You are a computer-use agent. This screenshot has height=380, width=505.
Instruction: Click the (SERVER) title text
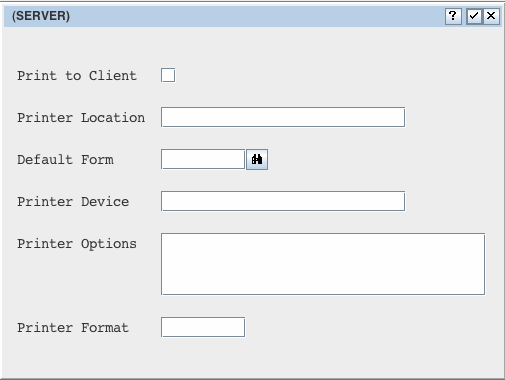[41, 16]
